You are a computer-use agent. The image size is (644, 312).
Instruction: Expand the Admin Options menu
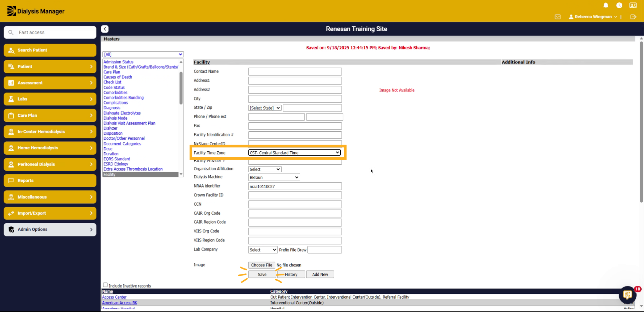point(50,229)
